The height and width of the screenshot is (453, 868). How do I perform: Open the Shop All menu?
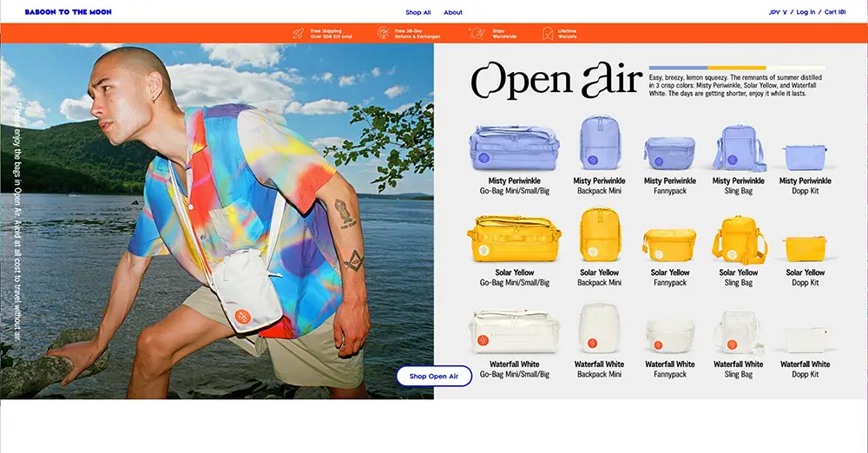pos(418,12)
